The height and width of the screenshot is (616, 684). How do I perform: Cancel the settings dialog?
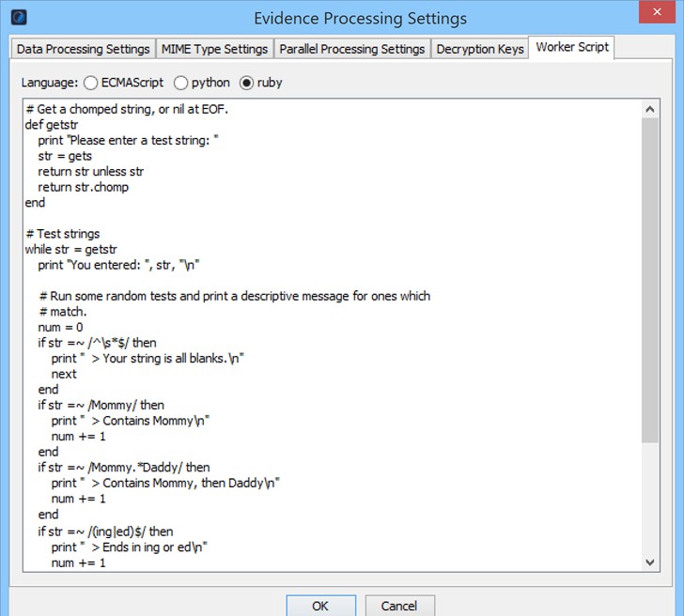click(x=399, y=606)
